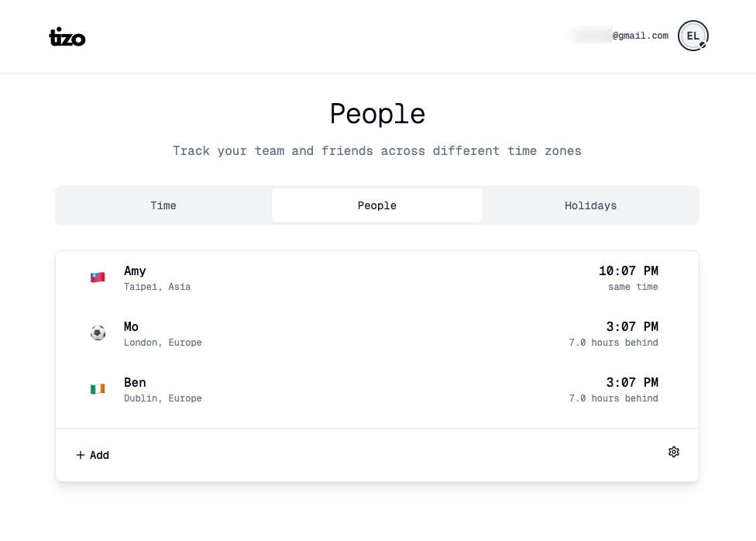Image resolution: width=756 pixels, height=541 pixels.
Task: Click the soccer ball icon next to Mo
Action: pos(98,333)
